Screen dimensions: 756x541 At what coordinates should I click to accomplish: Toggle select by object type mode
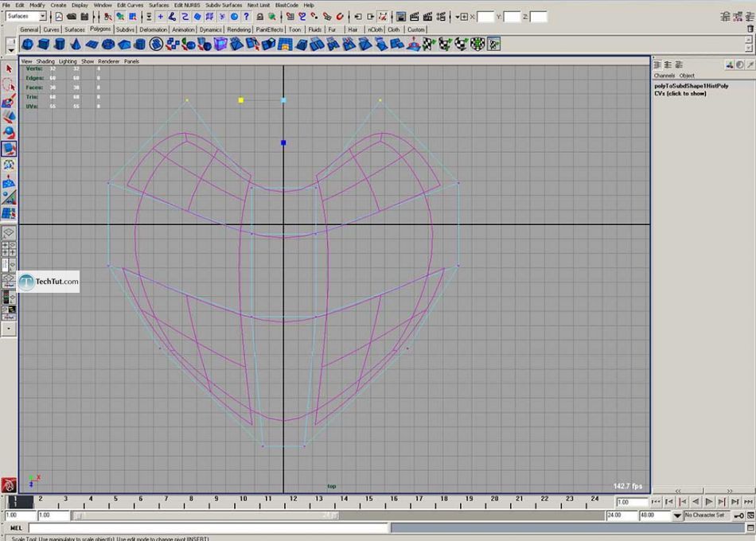[120, 17]
